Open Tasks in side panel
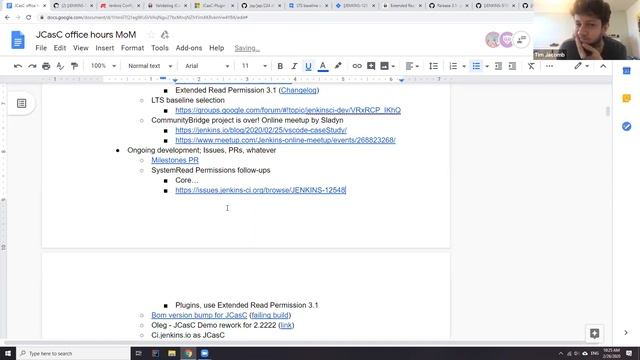Viewport: 640px width, 360px height. (627, 127)
